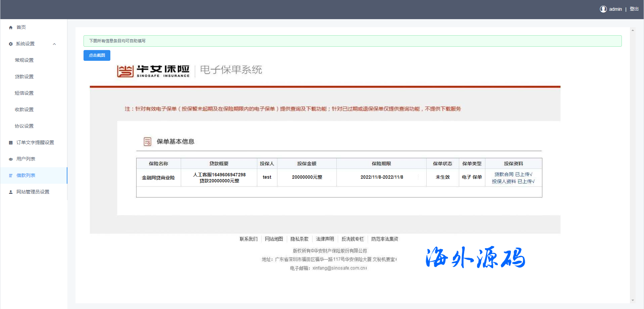644x309 pixels.
Task: Click the user list icon
Action: pyautogui.click(x=11, y=159)
